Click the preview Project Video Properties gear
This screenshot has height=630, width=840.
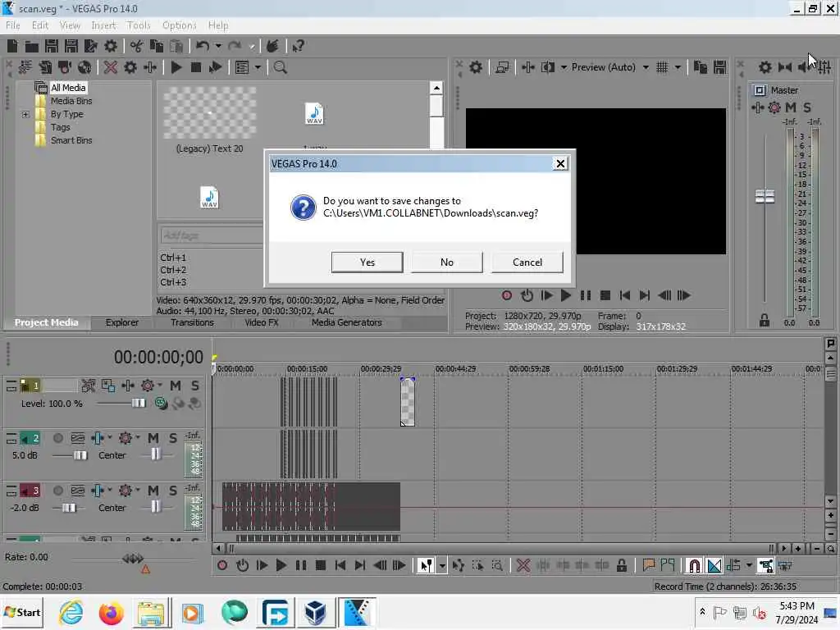click(x=476, y=67)
